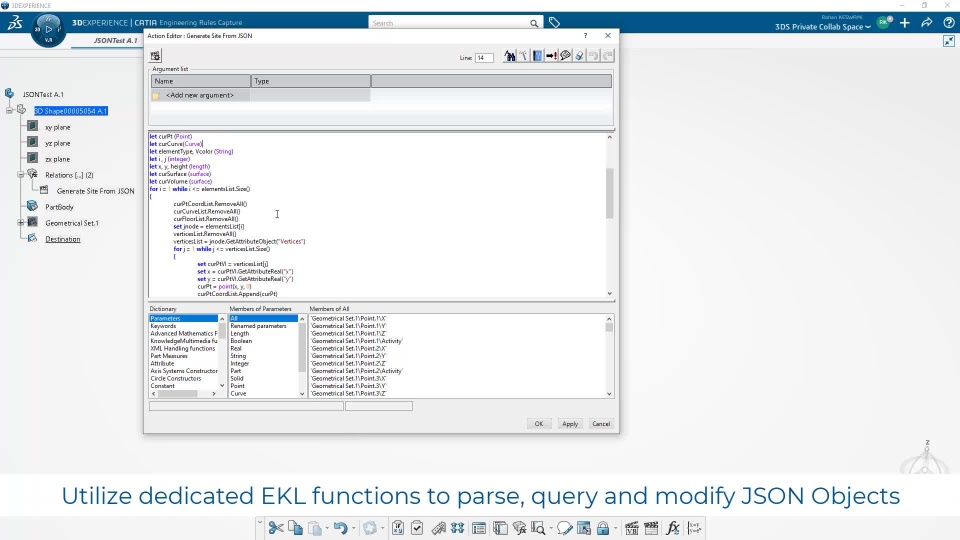Select 'Geometrical Set.1\Point.1\X' in Members list
This screenshot has height=540, width=960.
pos(348,318)
